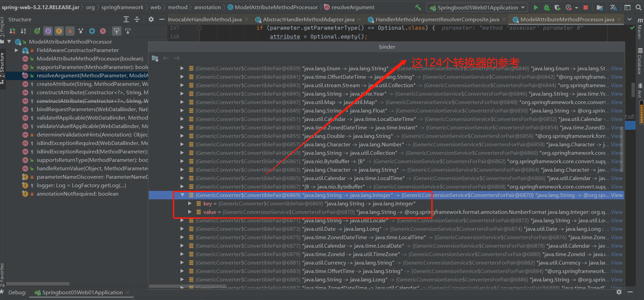This screenshot has width=644, height=300.
Task: Select resolveArgument(MethodParameter, ModelA… in the Structure tree
Action: tap(77, 75)
